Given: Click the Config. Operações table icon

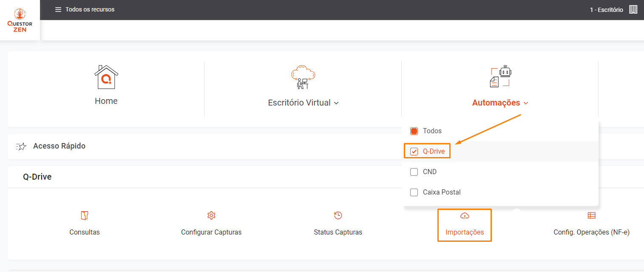Looking at the screenshot, I should coord(591,215).
